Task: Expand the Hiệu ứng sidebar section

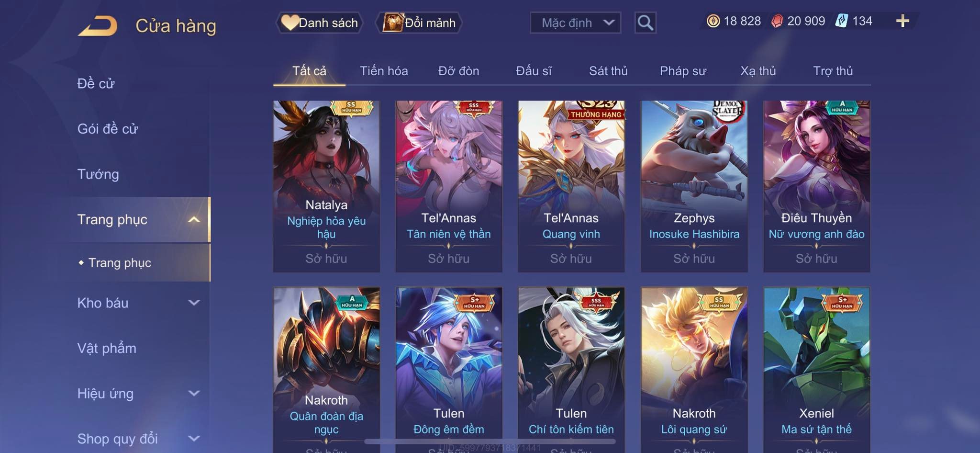Action: click(x=194, y=393)
